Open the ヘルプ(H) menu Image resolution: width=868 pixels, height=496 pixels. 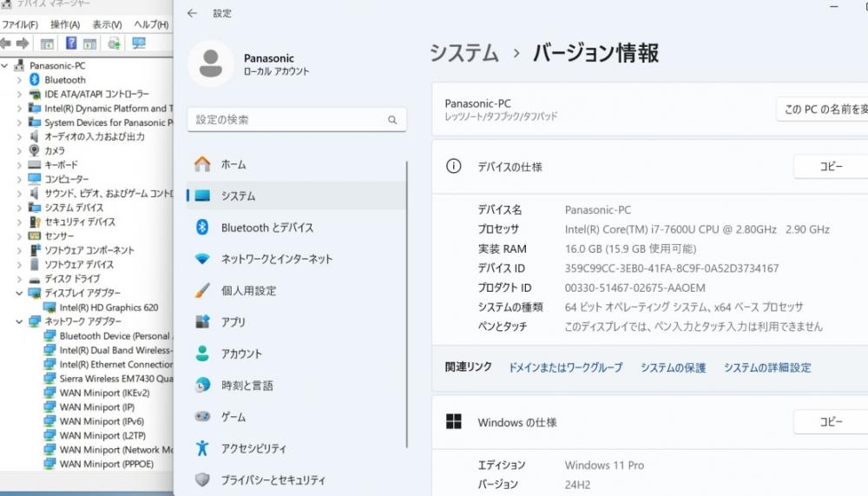tap(151, 24)
